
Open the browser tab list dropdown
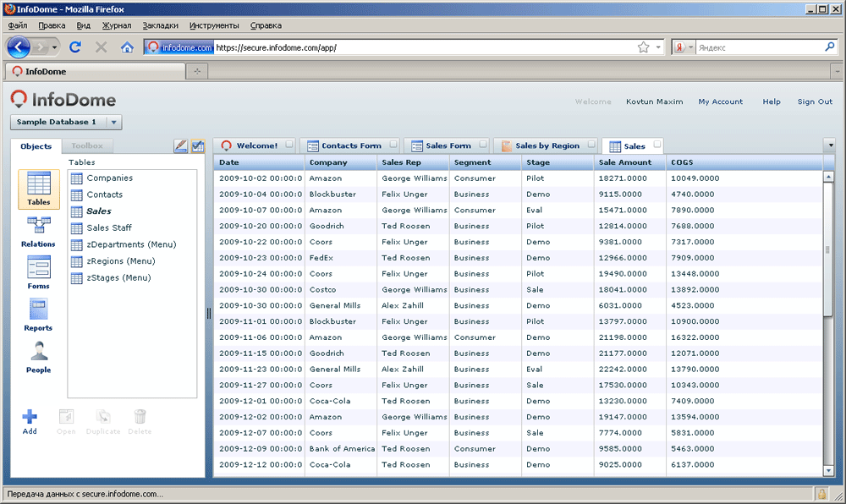pyautogui.click(x=837, y=71)
